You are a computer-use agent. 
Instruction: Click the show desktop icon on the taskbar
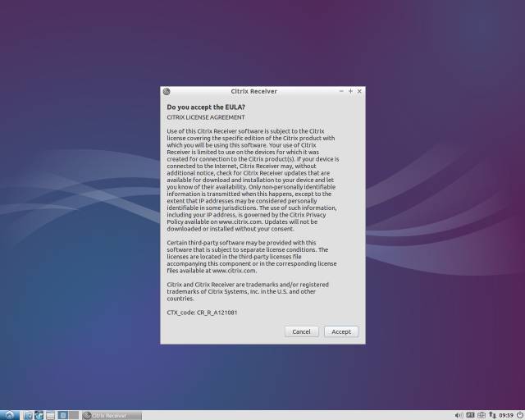[50, 416]
